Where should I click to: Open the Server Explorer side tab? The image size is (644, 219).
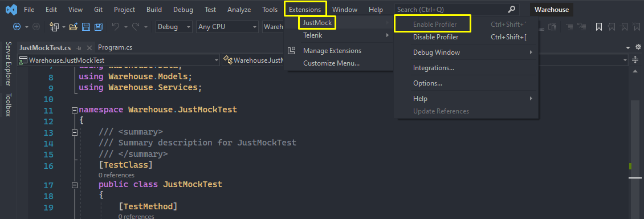(x=8, y=63)
